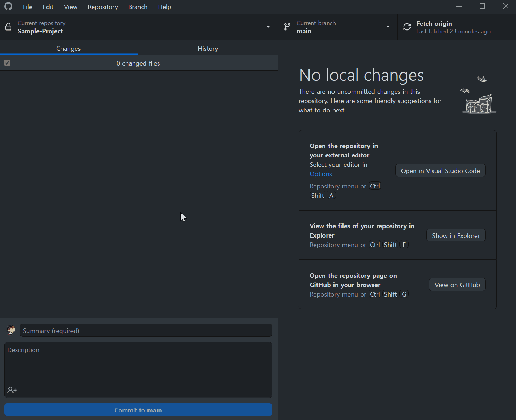The width and height of the screenshot is (516, 420).
Task: Open the Edit menu
Action: click(x=48, y=7)
